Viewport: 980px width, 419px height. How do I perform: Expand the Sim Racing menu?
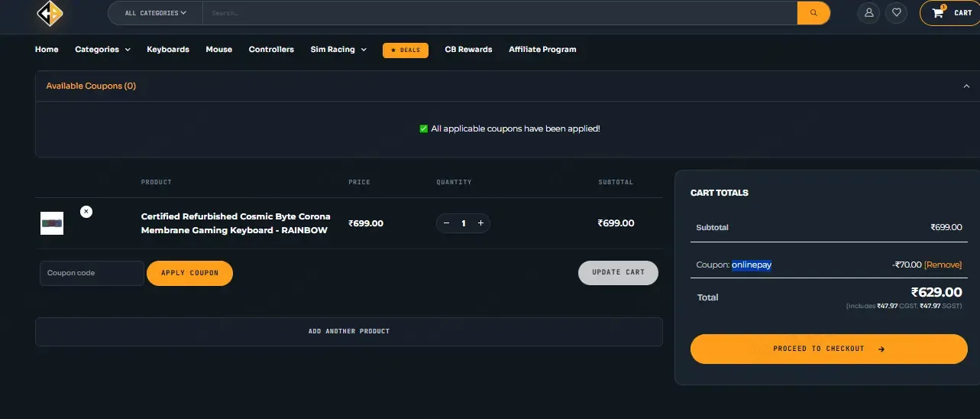pos(338,50)
